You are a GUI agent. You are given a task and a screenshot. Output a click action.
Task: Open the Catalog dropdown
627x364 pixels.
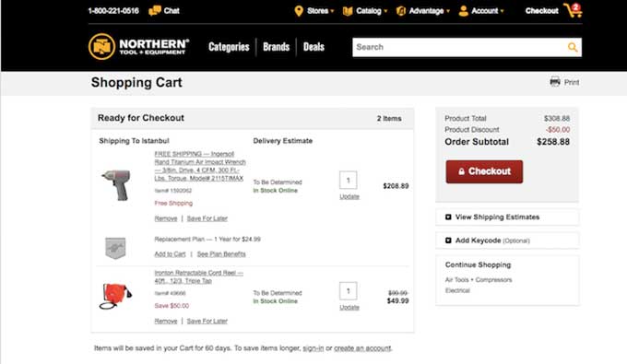pyautogui.click(x=365, y=11)
